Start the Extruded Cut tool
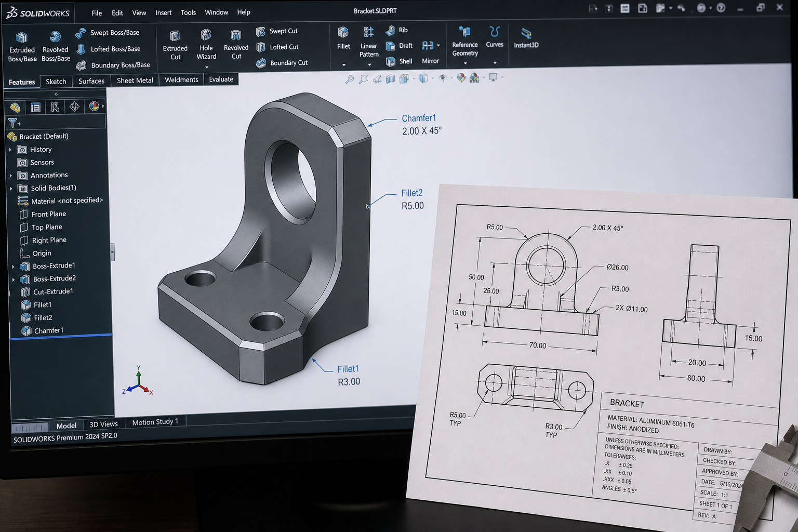This screenshot has width=798, height=532. tap(175, 45)
